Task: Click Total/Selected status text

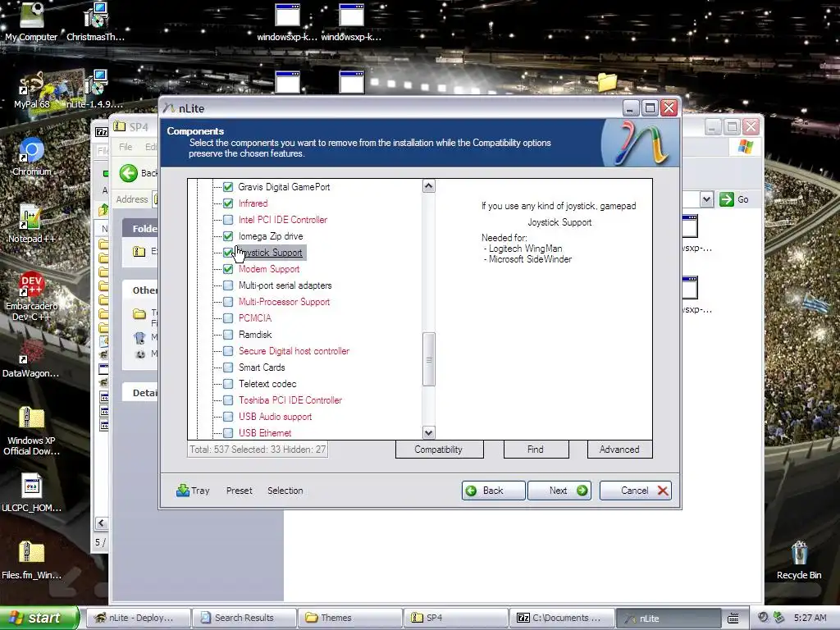Action: pos(258,450)
